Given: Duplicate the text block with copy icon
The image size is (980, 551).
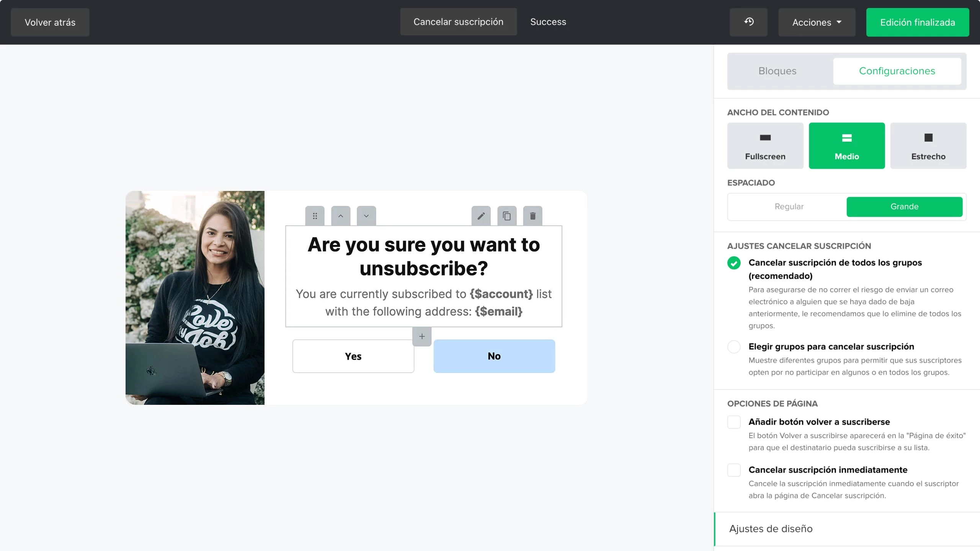Looking at the screenshot, I should tap(507, 216).
